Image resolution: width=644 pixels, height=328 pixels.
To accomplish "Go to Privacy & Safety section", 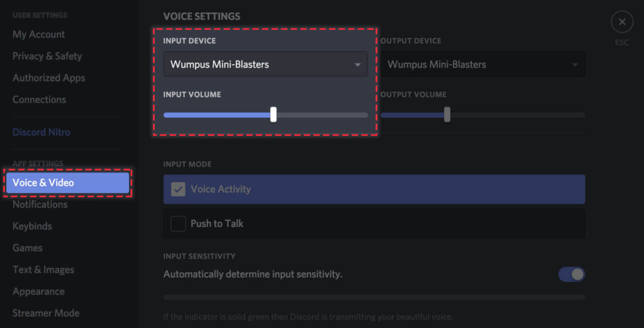I will pos(47,56).
